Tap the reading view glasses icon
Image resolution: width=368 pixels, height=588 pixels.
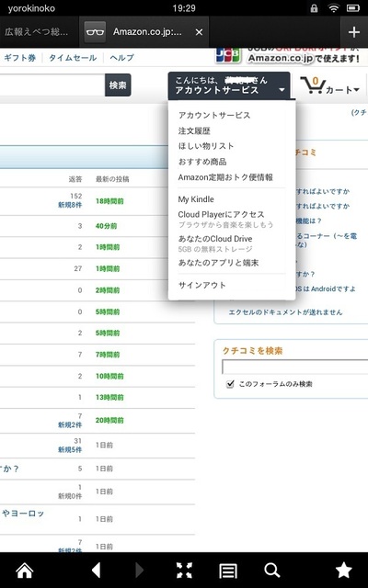[95, 32]
